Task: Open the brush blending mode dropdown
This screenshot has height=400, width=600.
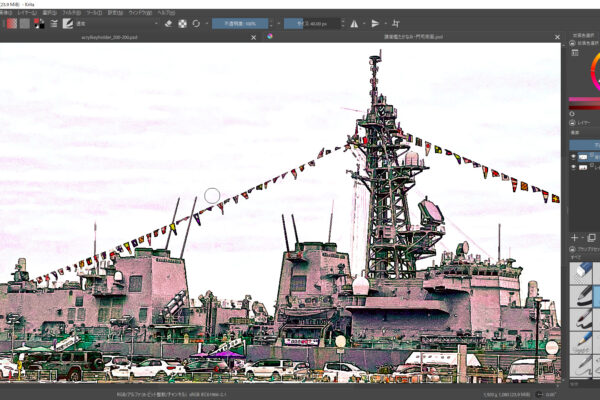Action: tap(117, 24)
